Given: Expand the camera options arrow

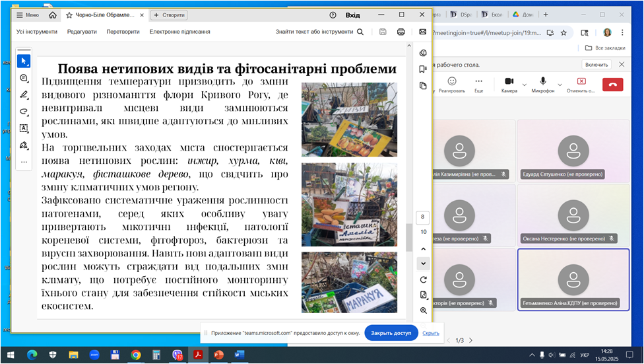Looking at the screenshot, I should pos(525,84).
